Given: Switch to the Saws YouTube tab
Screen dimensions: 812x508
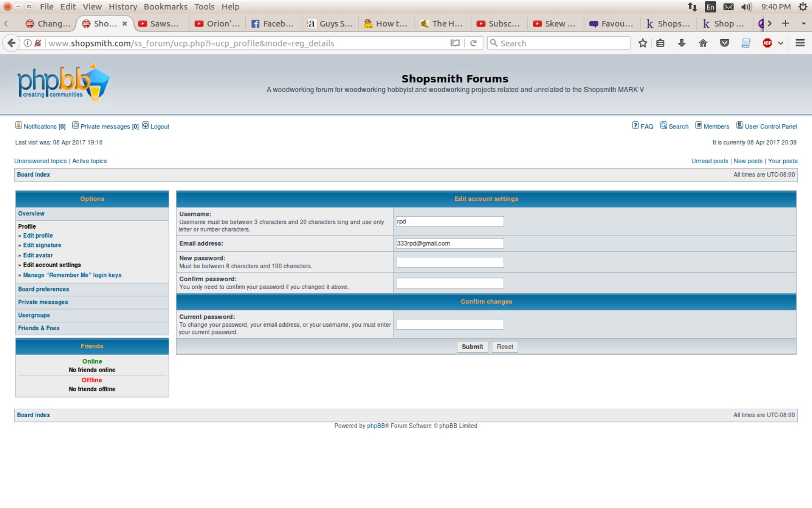Looking at the screenshot, I should point(161,24).
